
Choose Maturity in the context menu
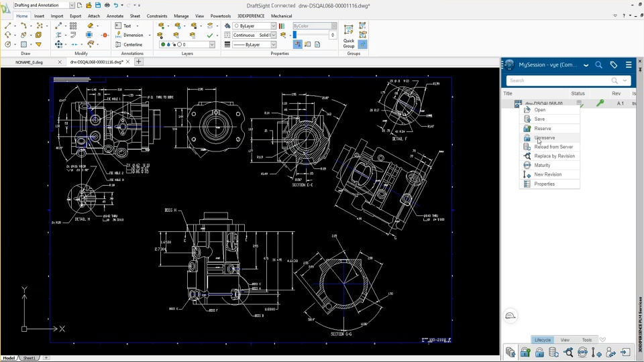(549, 165)
